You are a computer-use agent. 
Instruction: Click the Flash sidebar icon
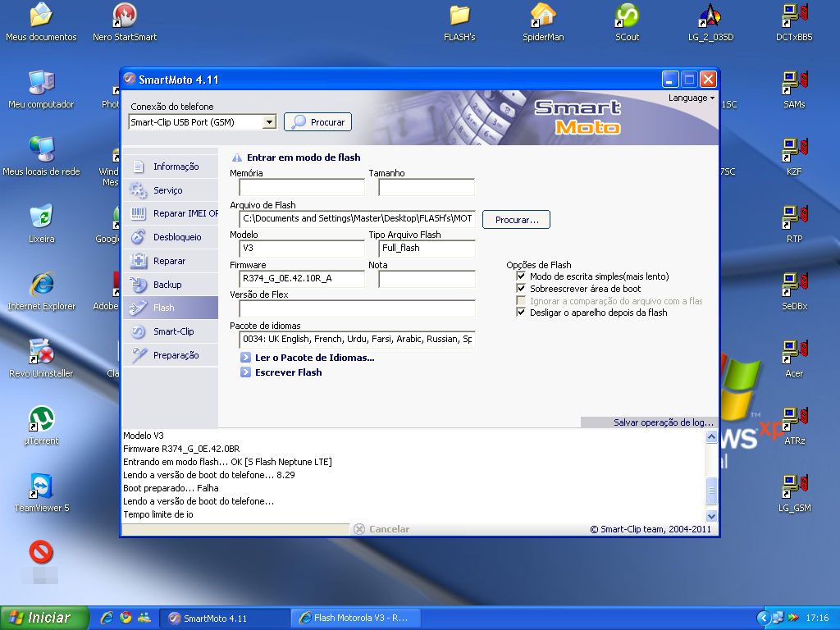coord(138,308)
